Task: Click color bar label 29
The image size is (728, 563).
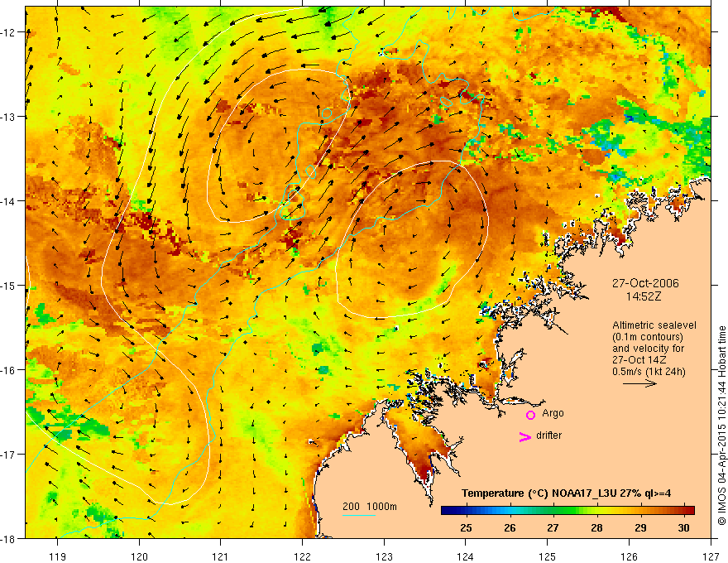Action: click(640, 528)
